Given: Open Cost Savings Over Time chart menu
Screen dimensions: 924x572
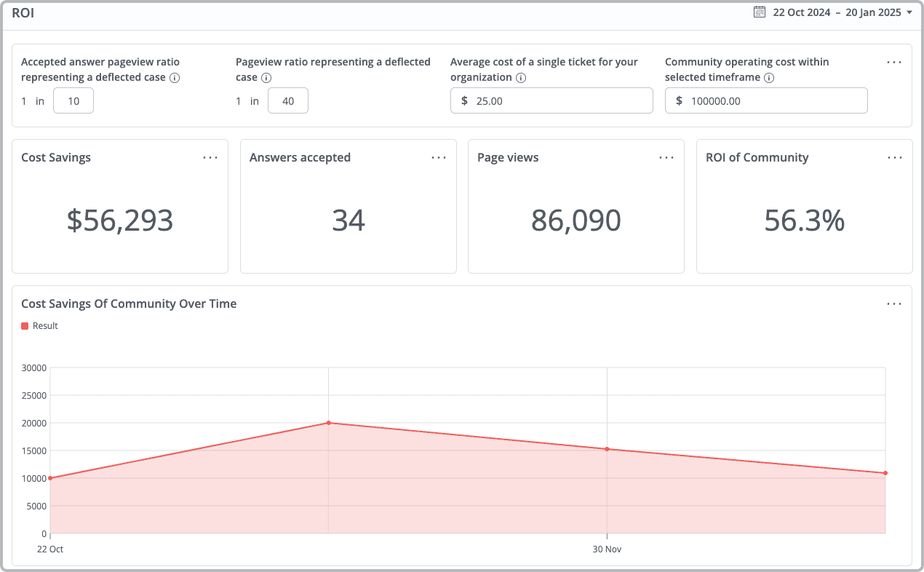Looking at the screenshot, I should pyautogui.click(x=894, y=304).
